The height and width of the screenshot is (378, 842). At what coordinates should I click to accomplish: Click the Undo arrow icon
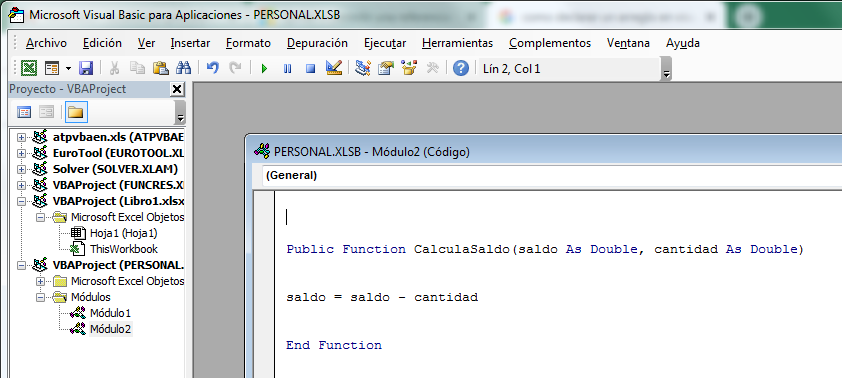point(213,68)
